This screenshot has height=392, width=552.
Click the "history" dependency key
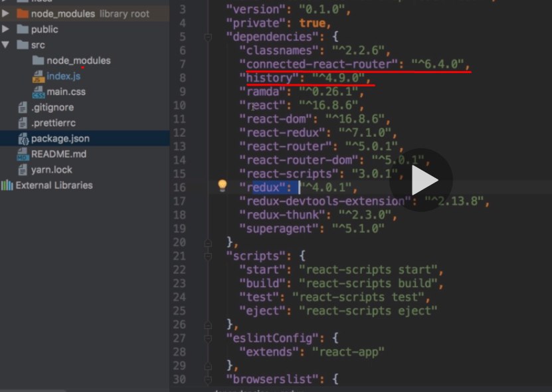tap(269, 78)
